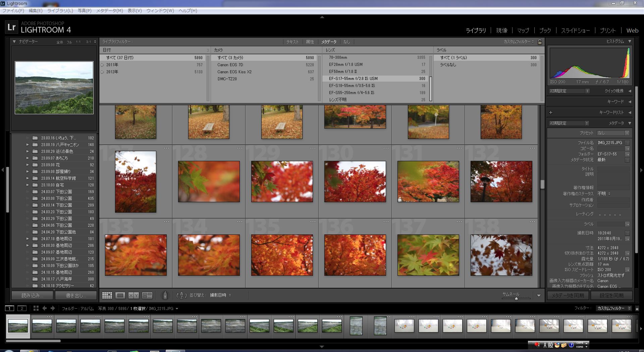Expand the 2011年 date filter entry
Image resolution: width=644 pixels, height=352 pixels.
(x=103, y=65)
